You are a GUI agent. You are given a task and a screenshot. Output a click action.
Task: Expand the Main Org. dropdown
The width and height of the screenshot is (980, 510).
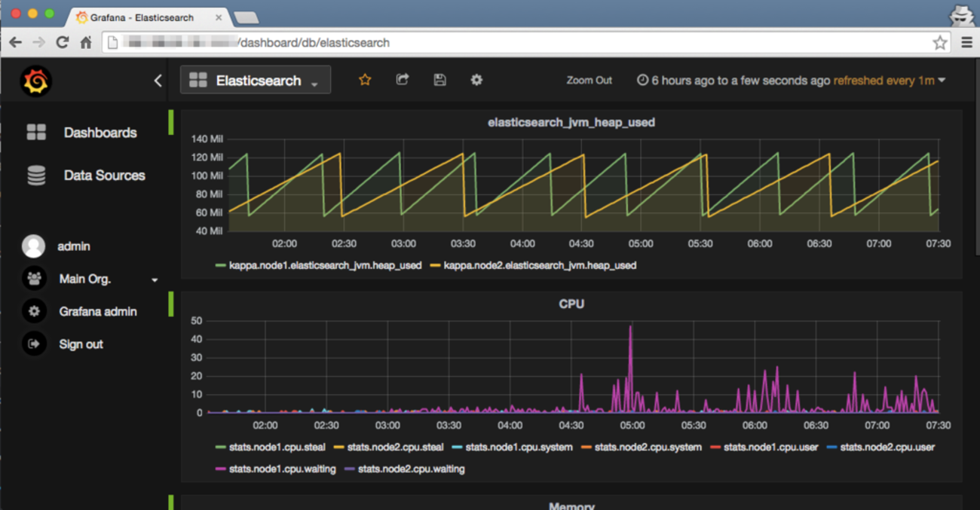click(x=155, y=279)
